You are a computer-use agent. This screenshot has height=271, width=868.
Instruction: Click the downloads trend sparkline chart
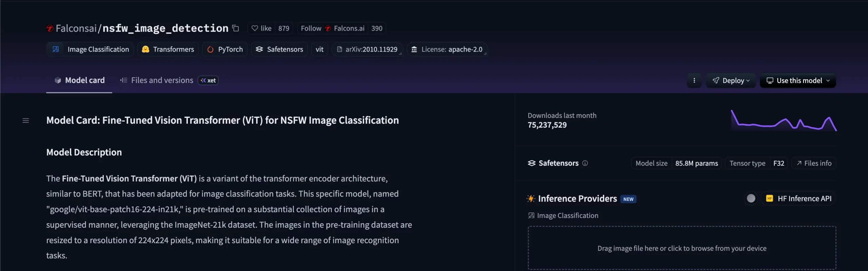784,120
